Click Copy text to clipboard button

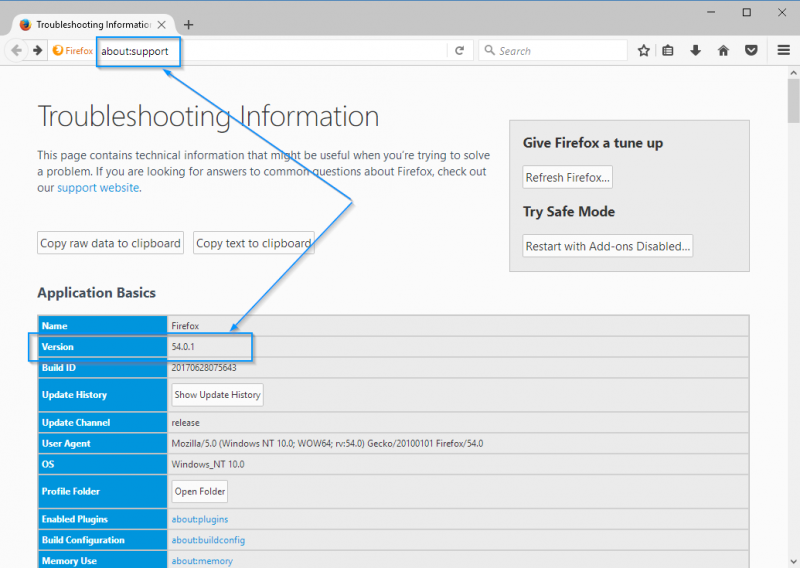click(x=254, y=243)
